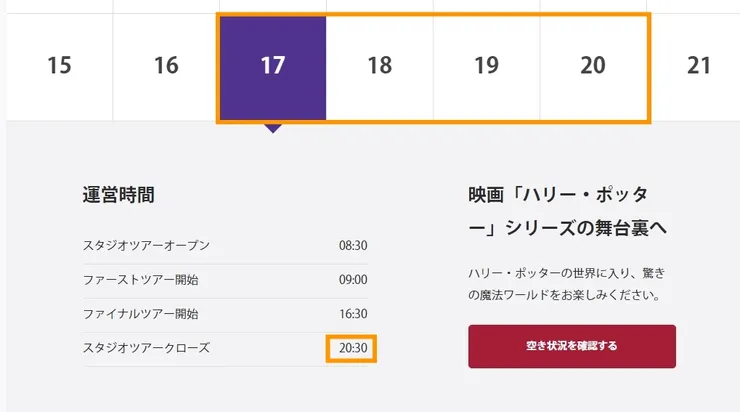The height and width of the screenshot is (412, 740).
Task: Click the スタジオツアーオープン row label
Action: pos(146,246)
